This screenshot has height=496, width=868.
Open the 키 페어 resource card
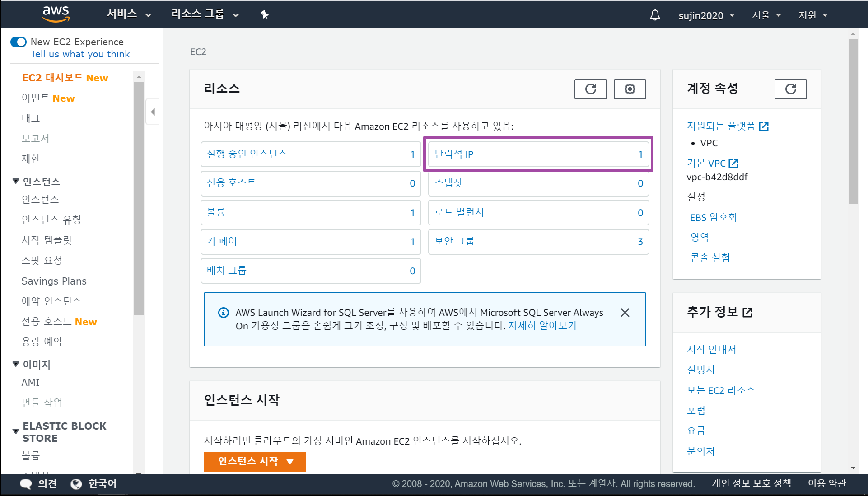pyautogui.click(x=311, y=242)
